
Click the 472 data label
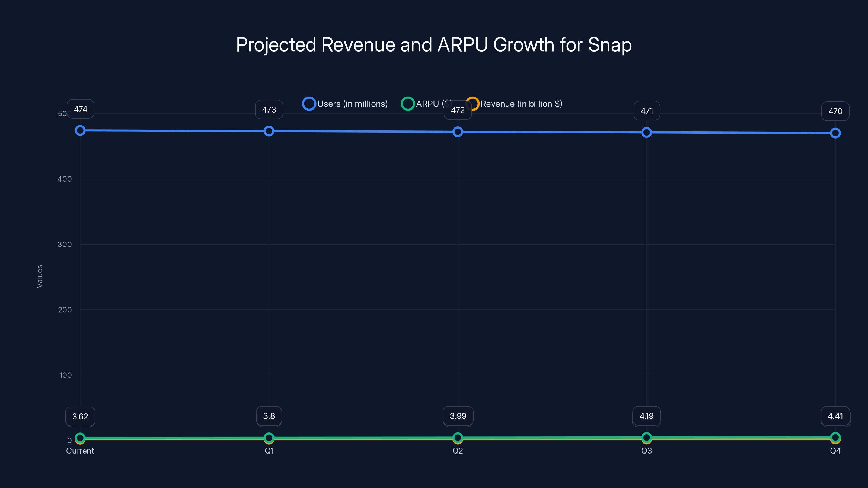[x=458, y=110]
